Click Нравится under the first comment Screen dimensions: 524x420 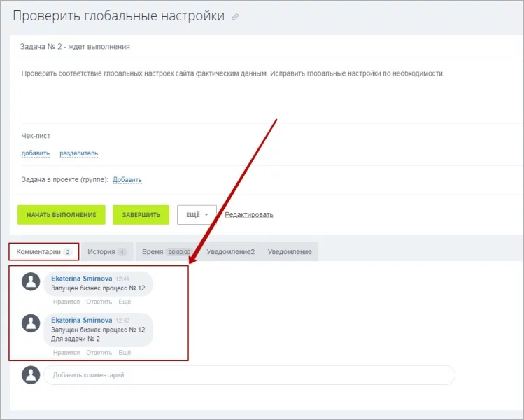[x=66, y=302]
